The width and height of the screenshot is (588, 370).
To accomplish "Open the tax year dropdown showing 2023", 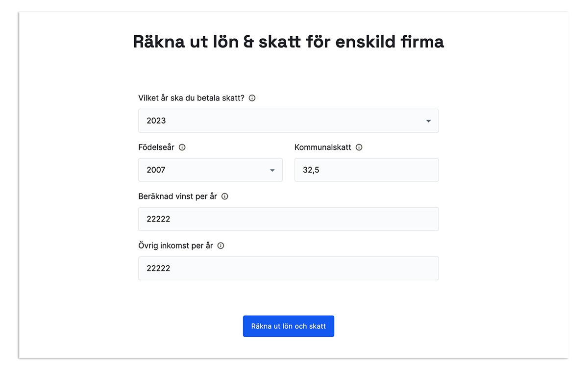I will pyautogui.click(x=288, y=121).
